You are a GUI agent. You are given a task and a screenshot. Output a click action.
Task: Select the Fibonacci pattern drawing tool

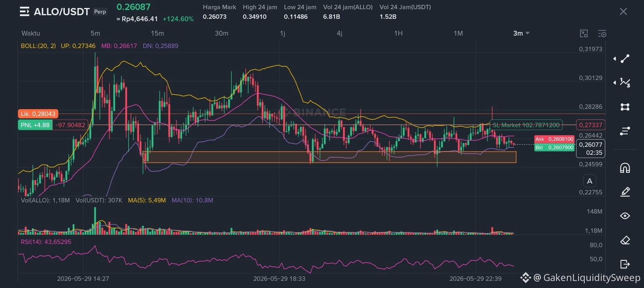pyautogui.click(x=625, y=82)
